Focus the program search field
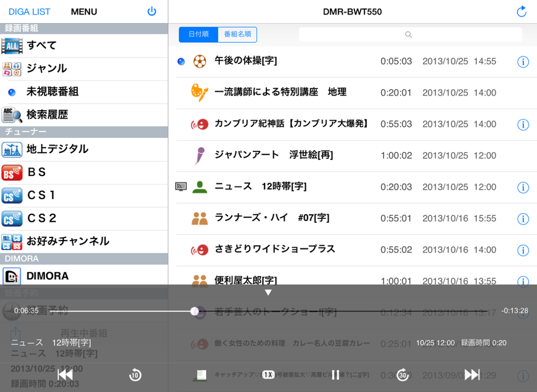This screenshot has height=392, width=537. click(x=410, y=34)
